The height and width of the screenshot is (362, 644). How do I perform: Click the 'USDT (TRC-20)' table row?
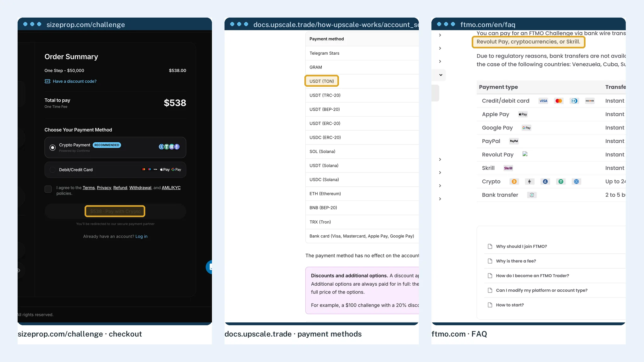click(362, 95)
